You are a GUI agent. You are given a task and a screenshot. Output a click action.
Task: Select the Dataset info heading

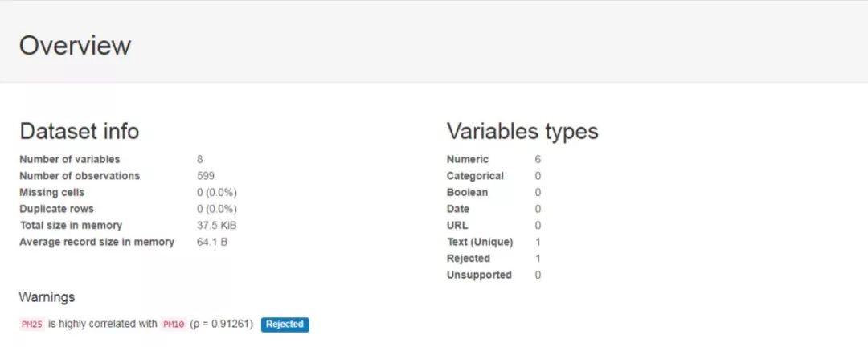click(79, 132)
